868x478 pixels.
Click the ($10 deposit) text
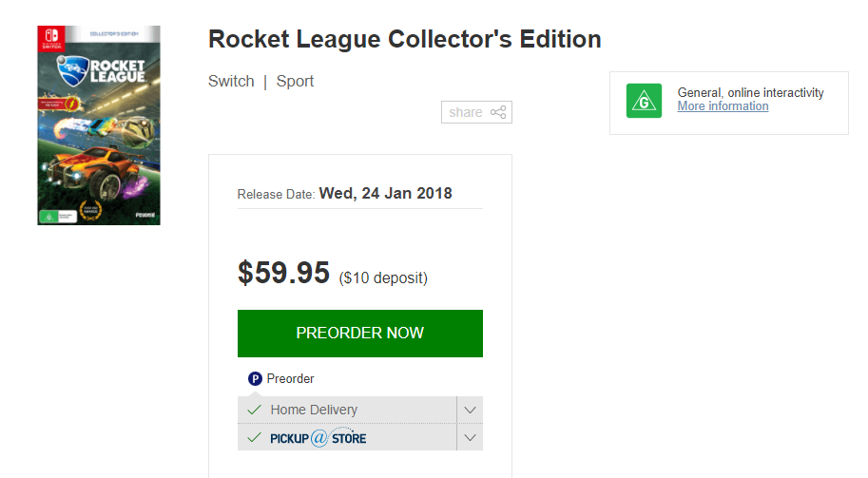[x=383, y=277]
